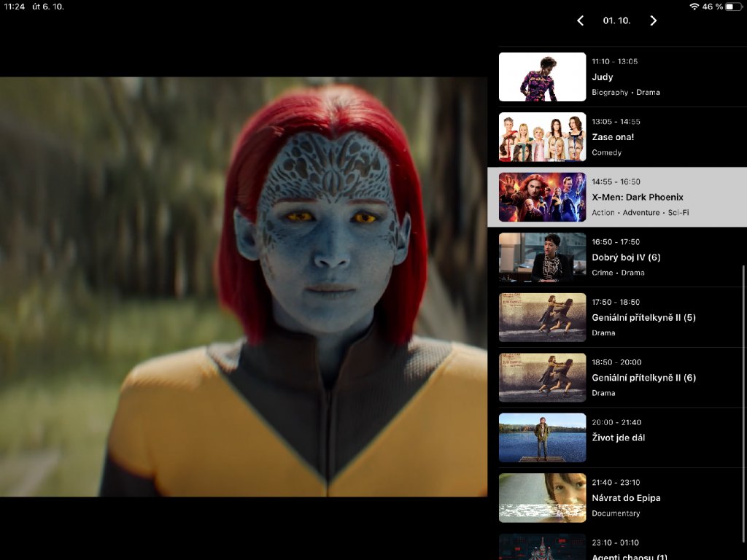This screenshot has width=747, height=560.
Task: Open the Geniální přítelkyně II (5) thumbnail
Action: (x=542, y=318)
